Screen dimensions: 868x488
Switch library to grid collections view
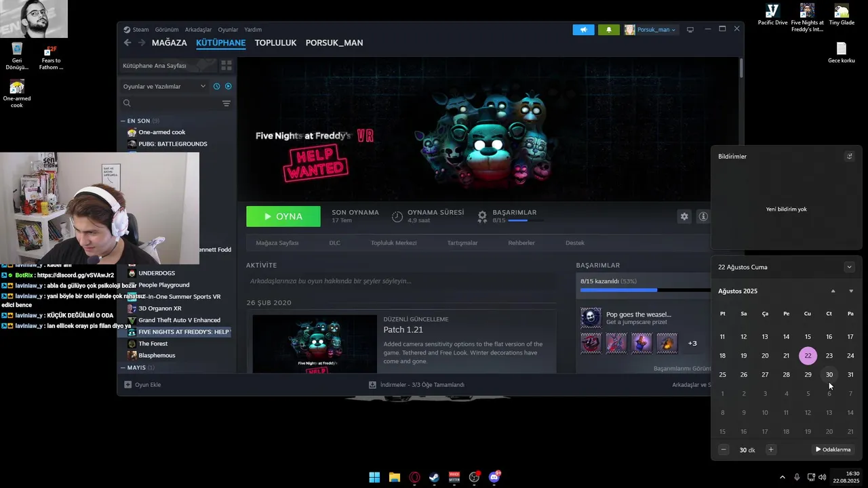click(x=226, y=66)
